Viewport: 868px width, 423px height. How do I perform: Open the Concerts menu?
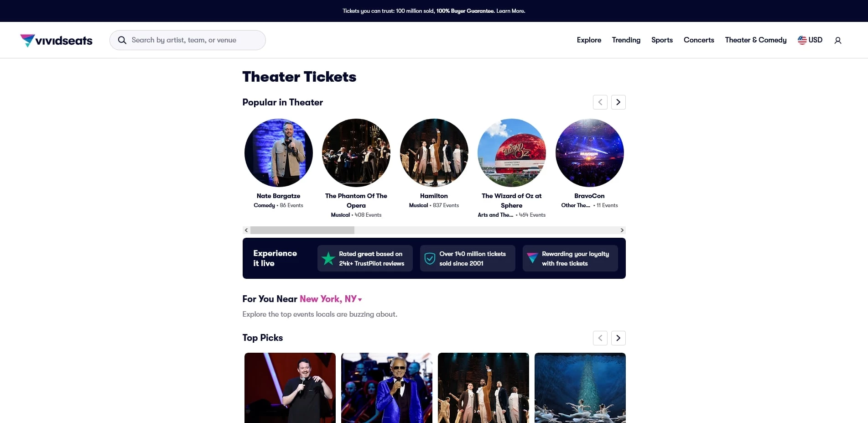point(699,40)
